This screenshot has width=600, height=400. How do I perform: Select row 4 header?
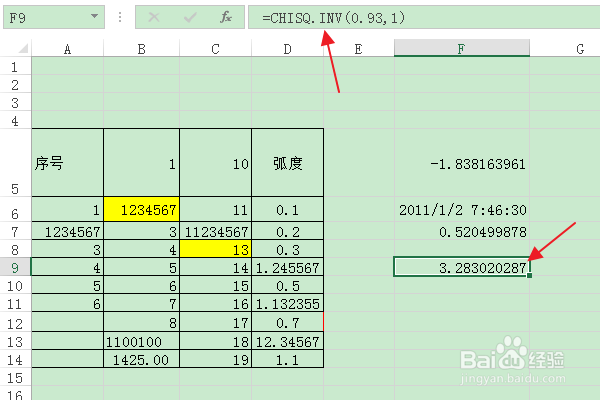15,121
